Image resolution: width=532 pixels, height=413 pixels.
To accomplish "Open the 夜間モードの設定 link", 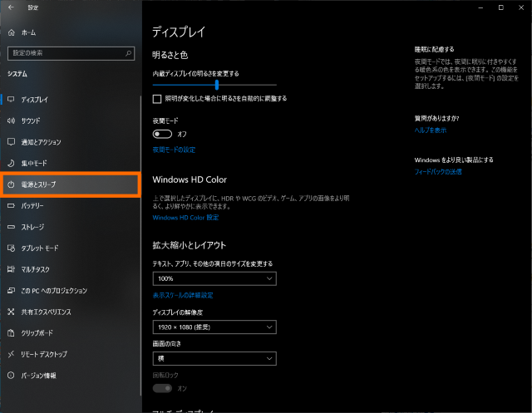I will 174,150.
